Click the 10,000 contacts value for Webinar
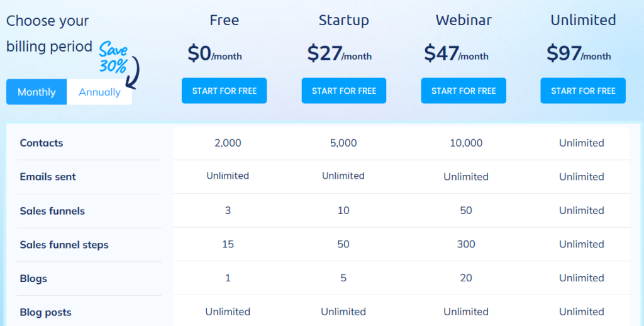This screenshot has height=326, width=644. tap(466, 143)
